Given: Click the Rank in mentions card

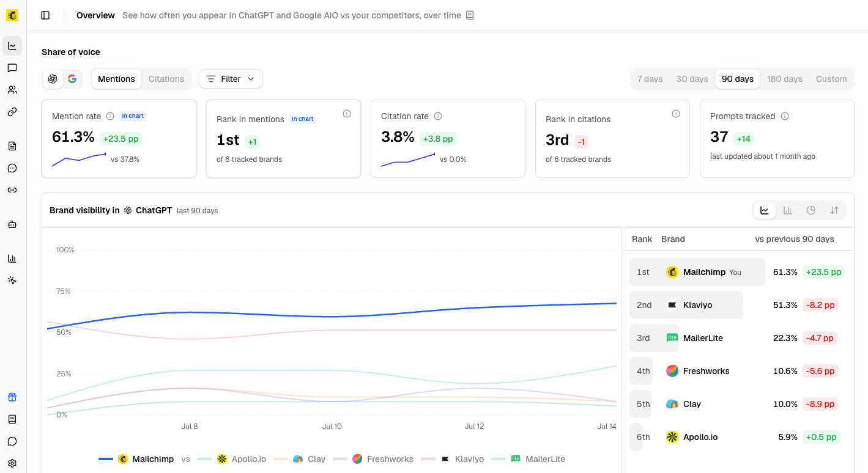Looking at the screenshot, I should pos(283,139).
